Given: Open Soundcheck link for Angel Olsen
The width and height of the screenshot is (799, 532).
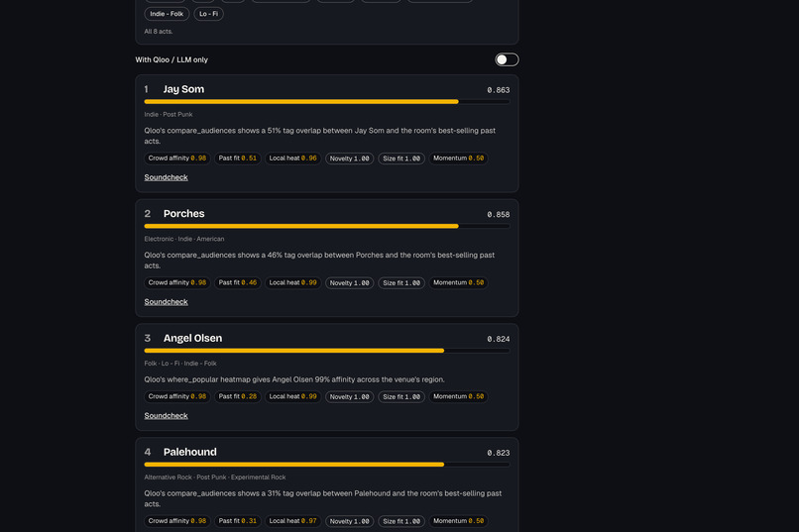Looking at the screenshot, I should pyautogui.click(x=167, y=415).
